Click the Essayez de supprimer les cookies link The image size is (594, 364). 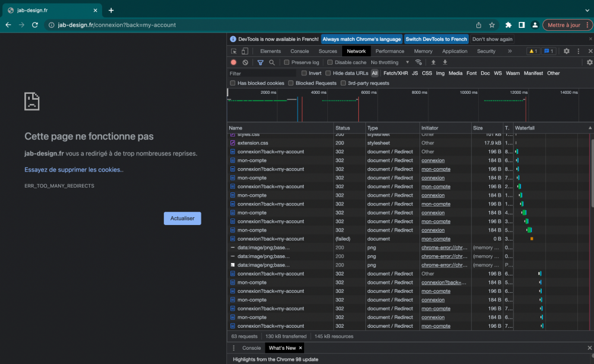tap(74, 170)
